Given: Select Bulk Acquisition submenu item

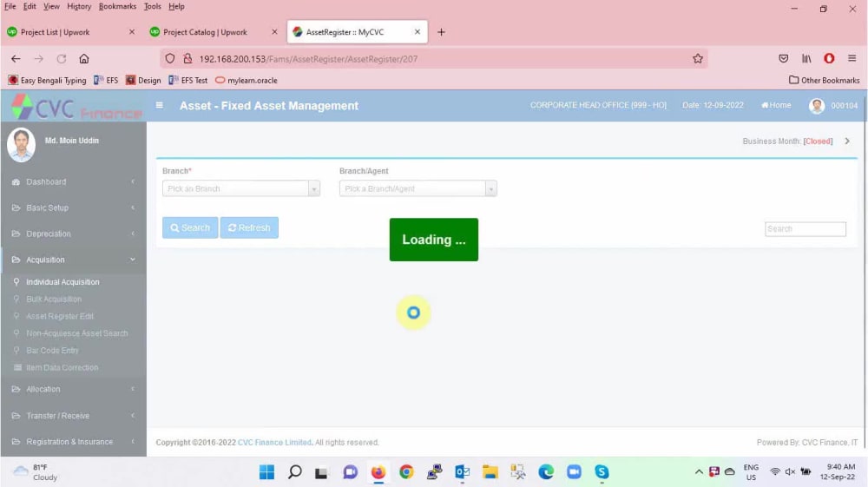Looking at the screenshot, I should 54,299.
